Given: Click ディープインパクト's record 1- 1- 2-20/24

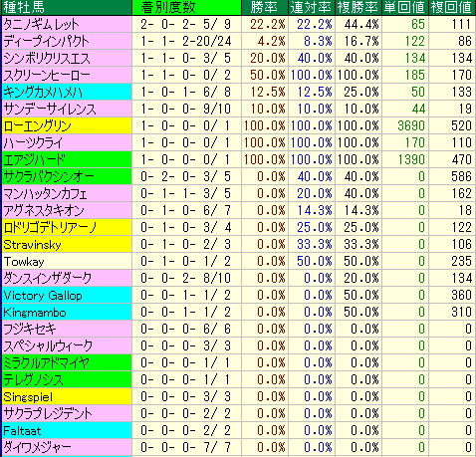Looking at the screenshot, I should [186, 41].
